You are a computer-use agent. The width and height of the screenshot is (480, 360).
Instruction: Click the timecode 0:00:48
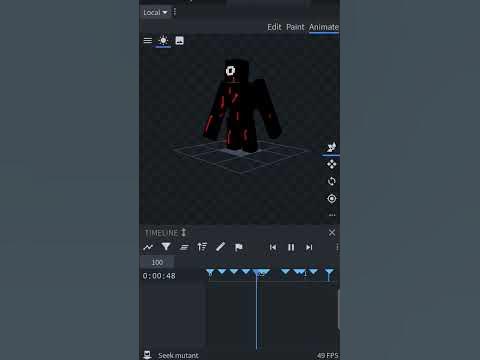[x=159, y=276]
